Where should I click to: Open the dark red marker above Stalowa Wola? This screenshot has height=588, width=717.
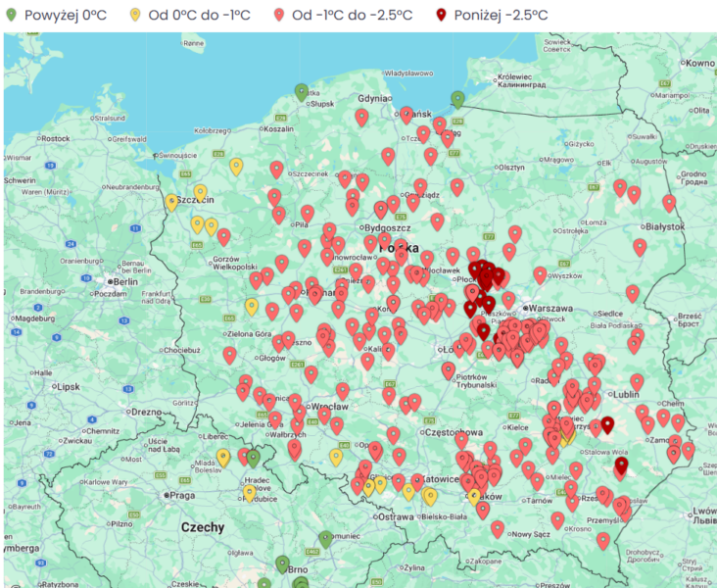coord(607,424)
